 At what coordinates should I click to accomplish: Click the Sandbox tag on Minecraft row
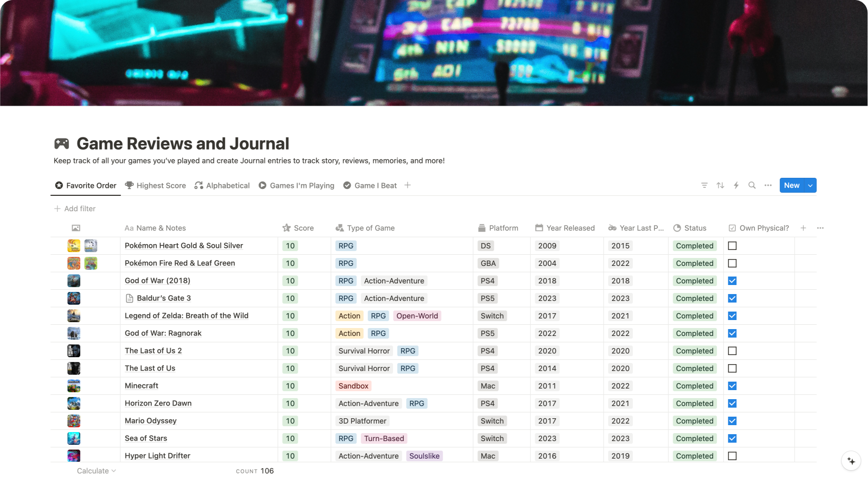click(x=353, y=386)
